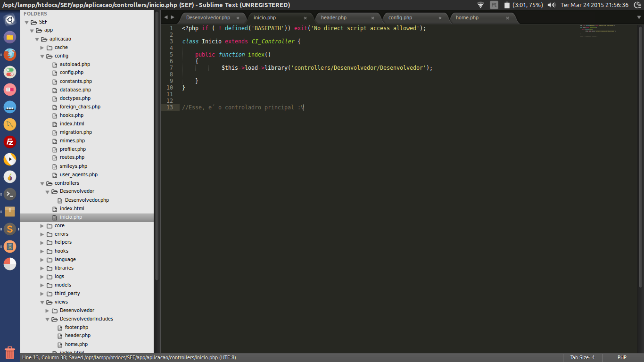Collapse the DesenvolvedorIncludes folder

[48, 319]
